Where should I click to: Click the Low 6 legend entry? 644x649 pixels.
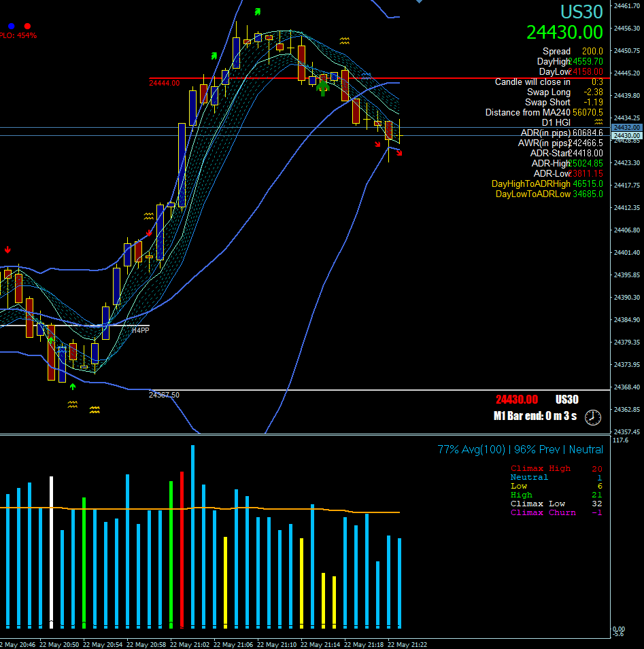(x=557, y=486)
